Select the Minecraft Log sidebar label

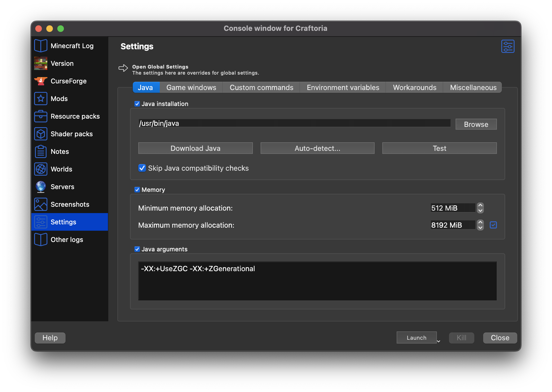pyautogui.click(x=72, y=46)
